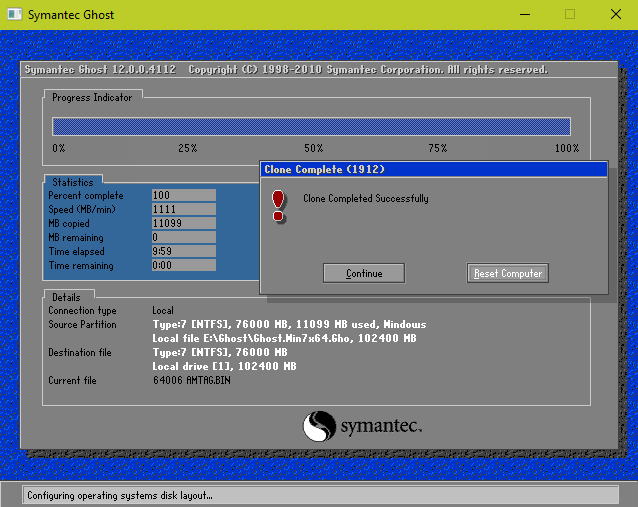
Task: Click the 'Time elapsed' statistics label
Action: [76, 251]
